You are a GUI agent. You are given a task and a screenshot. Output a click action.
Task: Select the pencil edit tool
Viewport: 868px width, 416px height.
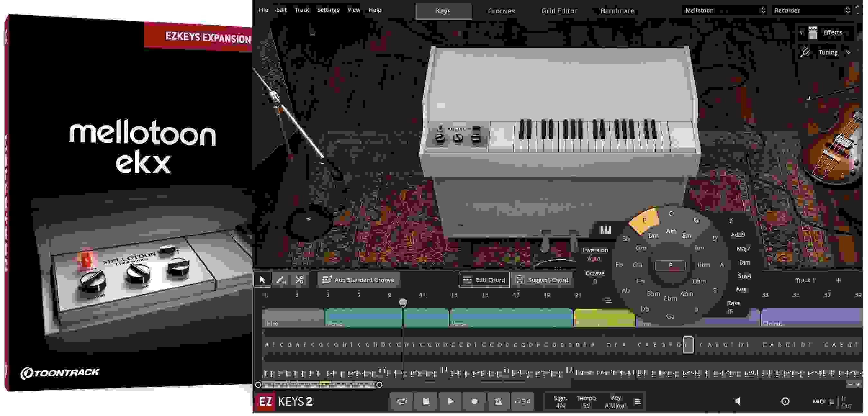point(281,279)
